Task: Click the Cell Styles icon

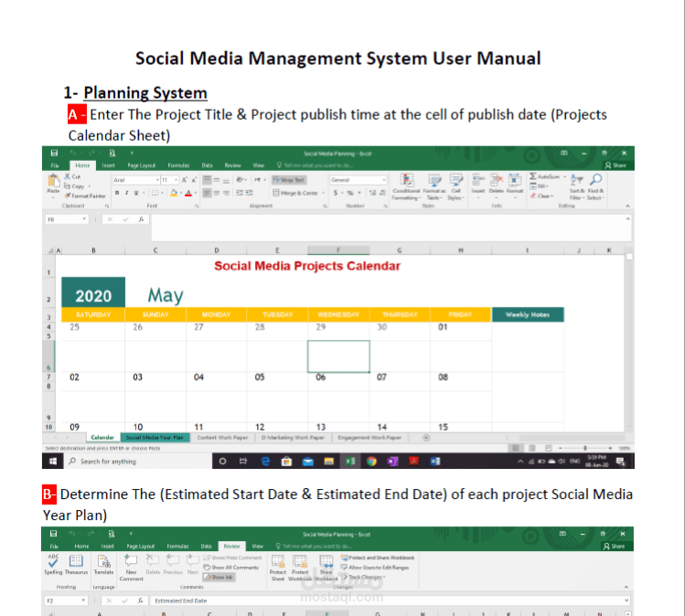Action: pos(456,180)
